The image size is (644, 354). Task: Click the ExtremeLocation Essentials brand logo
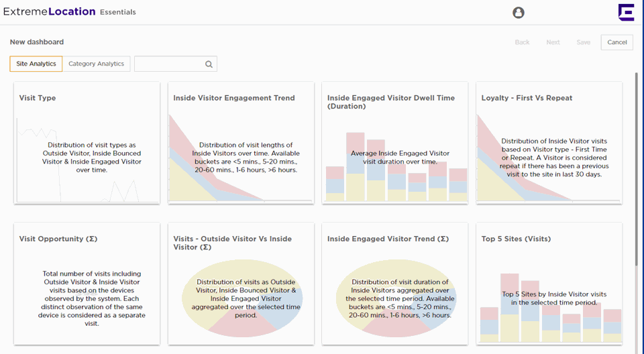point(70,12)
